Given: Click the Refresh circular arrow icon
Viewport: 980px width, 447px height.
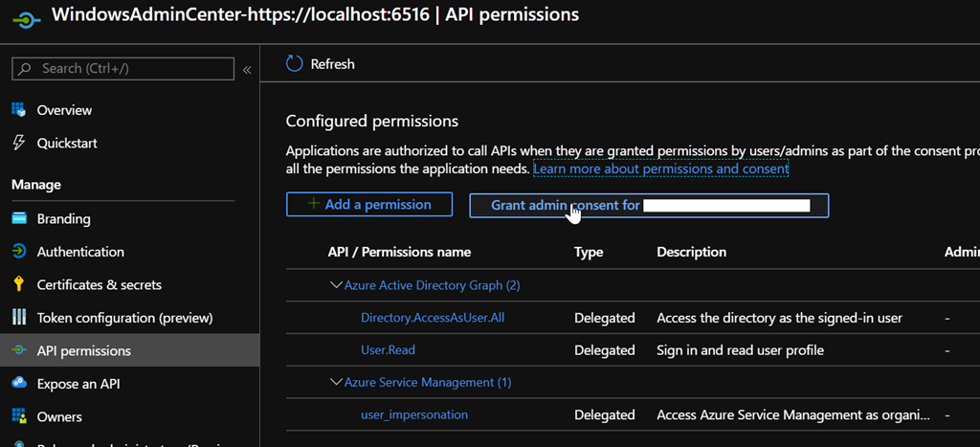Looking at the screenshot, I should [295, 64].
